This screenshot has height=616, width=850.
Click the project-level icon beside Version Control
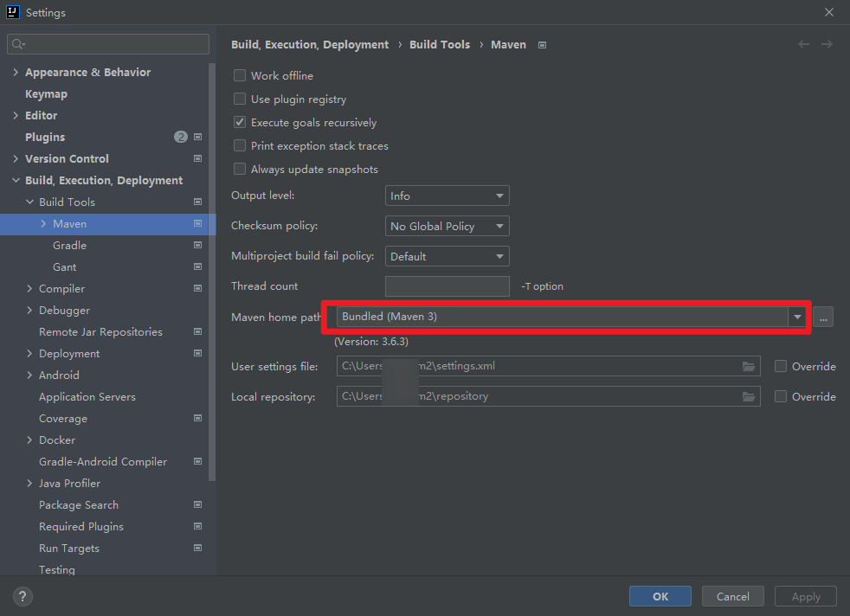(198, 158)
